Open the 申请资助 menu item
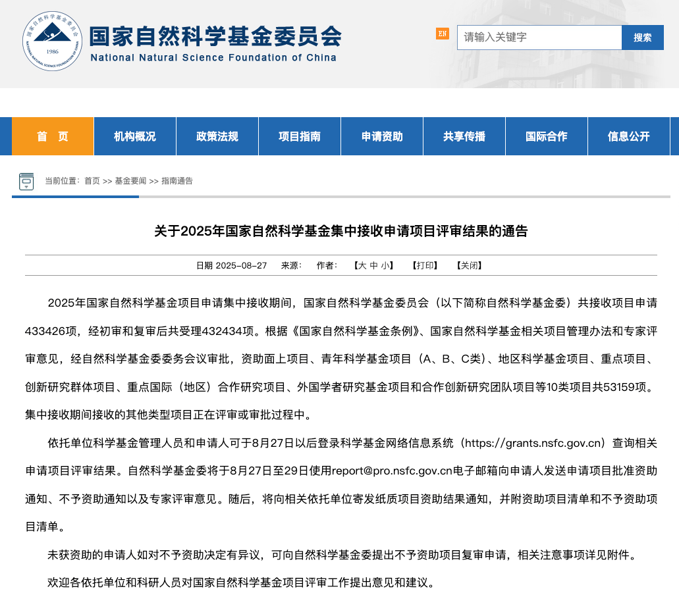The width and height of the screenshot is (679, 616). (381, 136)
